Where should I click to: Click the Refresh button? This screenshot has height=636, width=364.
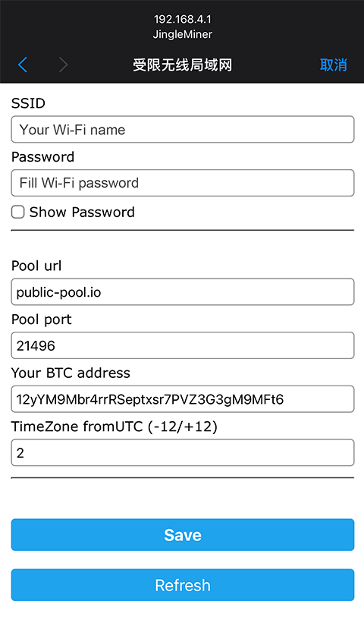183,585
